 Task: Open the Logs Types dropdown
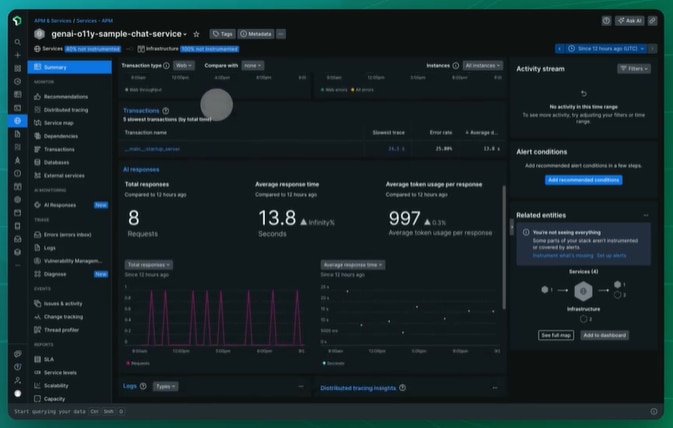[x=166, y=386]
